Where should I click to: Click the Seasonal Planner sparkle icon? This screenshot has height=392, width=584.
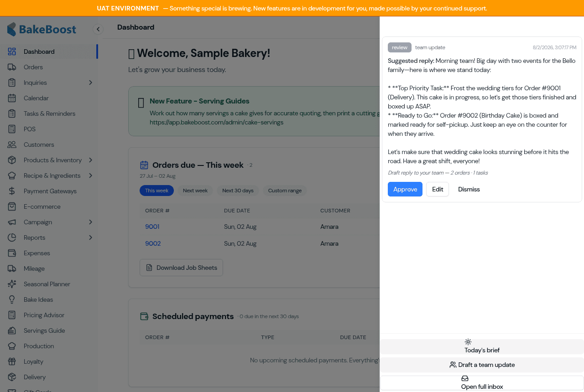(12, 284)
